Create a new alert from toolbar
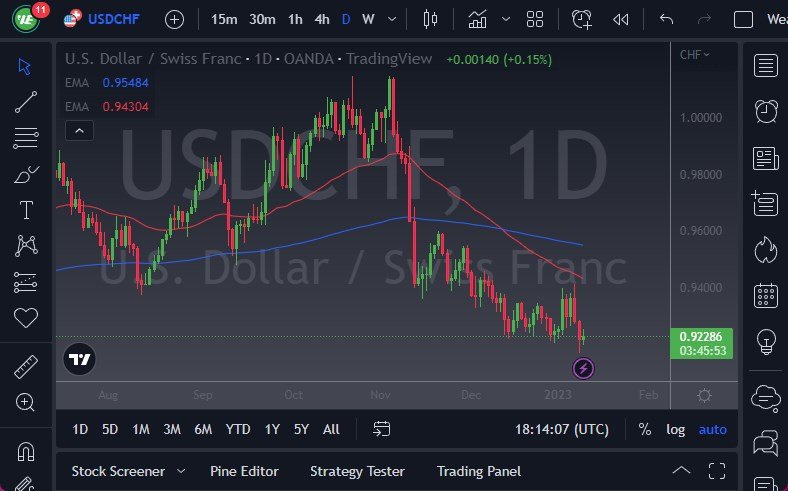 point(581,20)
